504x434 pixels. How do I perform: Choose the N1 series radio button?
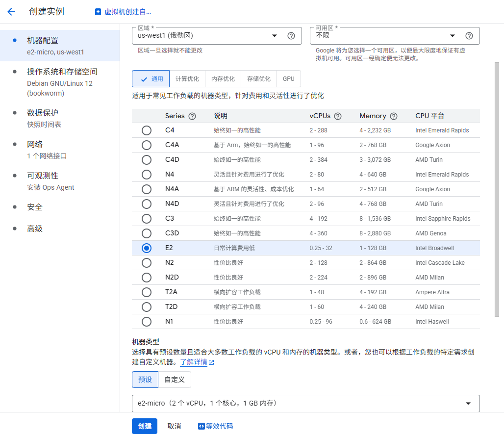pyautogui.click(x=146, y=322)
